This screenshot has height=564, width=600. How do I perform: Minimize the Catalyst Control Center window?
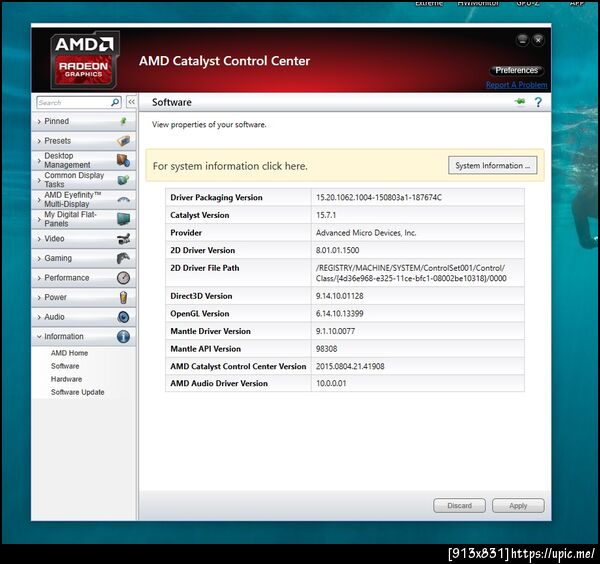522,40
